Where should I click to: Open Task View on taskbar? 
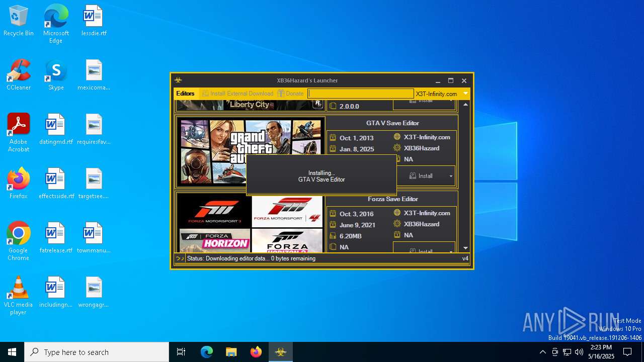click(181, 352)
